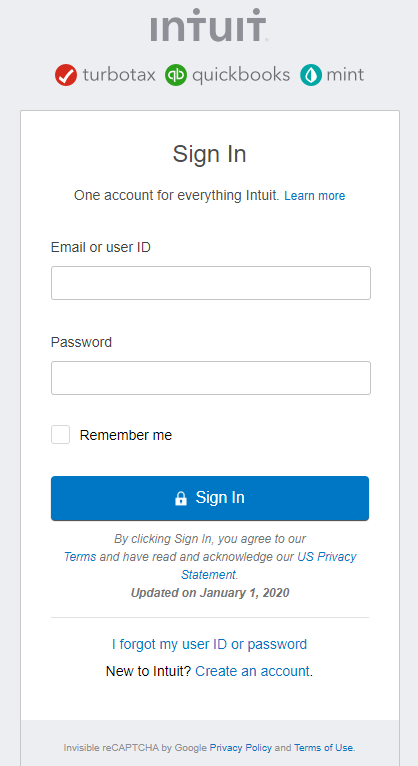The width and height of the screenshot is (418, 766).
Task: Open the Learn more link
Action: [315, 196]
